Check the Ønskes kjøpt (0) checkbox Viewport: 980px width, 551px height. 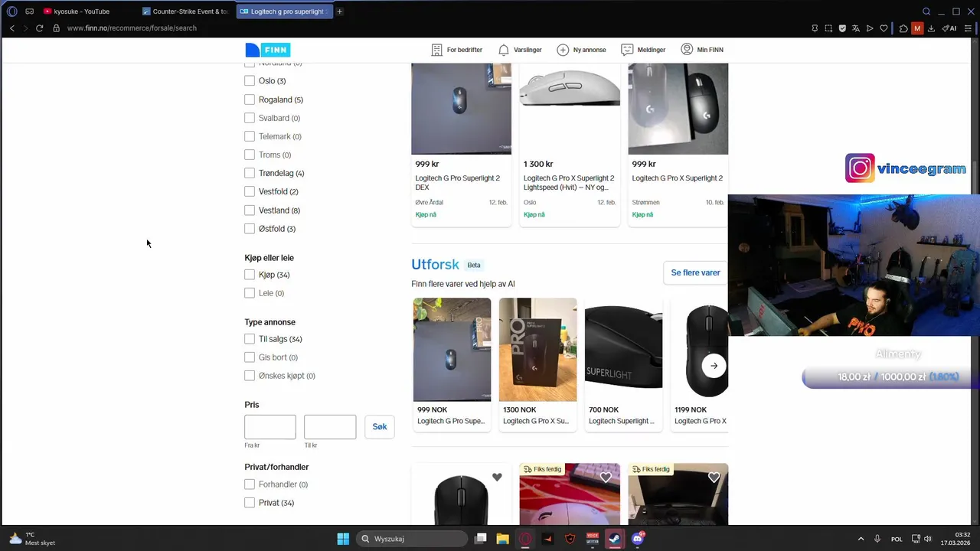pyautogui.click(x=250, y=376)
